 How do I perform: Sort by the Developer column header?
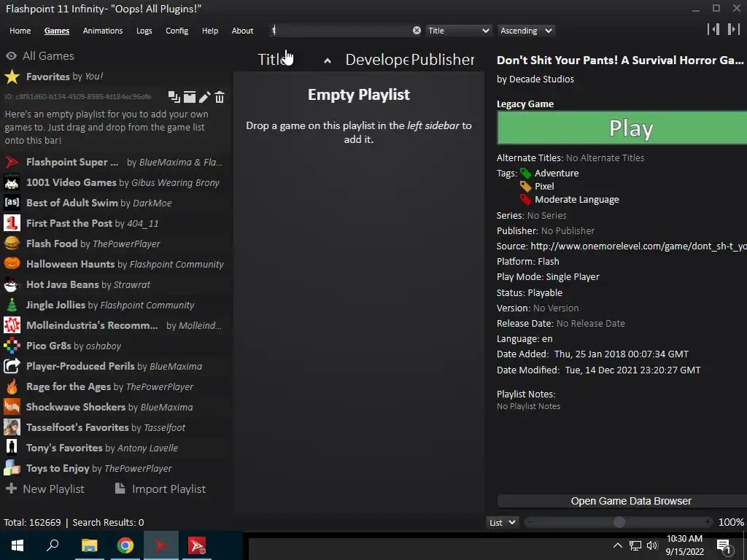click(377, 60)
